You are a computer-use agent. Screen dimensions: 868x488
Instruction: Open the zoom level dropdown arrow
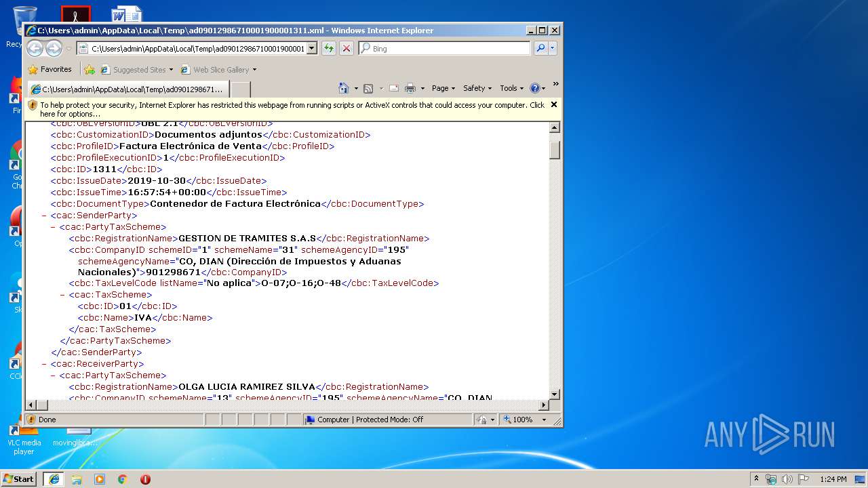point(544,420)
